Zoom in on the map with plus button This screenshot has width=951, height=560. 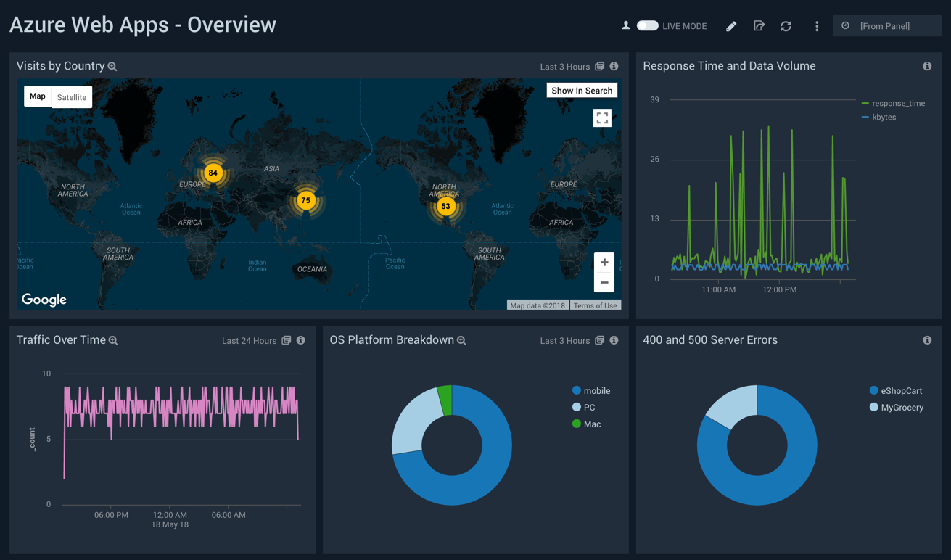click(x=604, y=263)
